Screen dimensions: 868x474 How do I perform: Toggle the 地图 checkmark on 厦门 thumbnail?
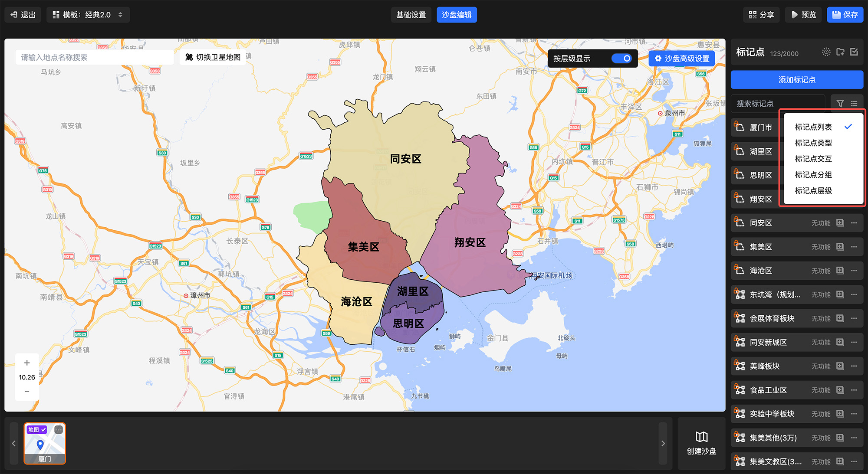pyautogui.click(x=43, y=430)
